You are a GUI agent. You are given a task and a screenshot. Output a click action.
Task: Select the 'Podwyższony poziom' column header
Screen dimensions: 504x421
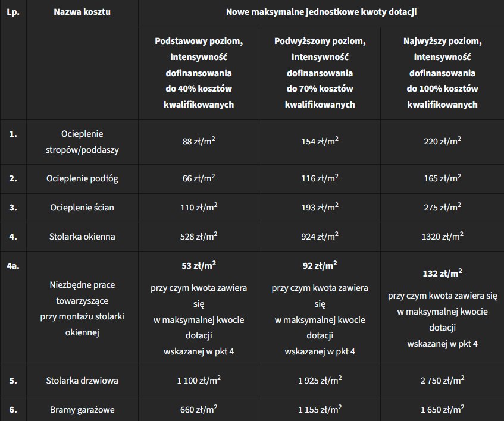click(320, 73)
